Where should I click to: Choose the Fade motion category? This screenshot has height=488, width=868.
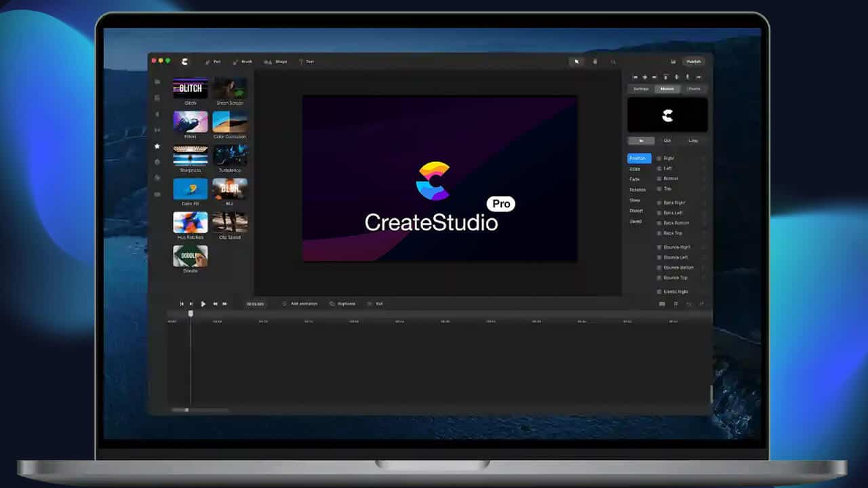(635, 179)
